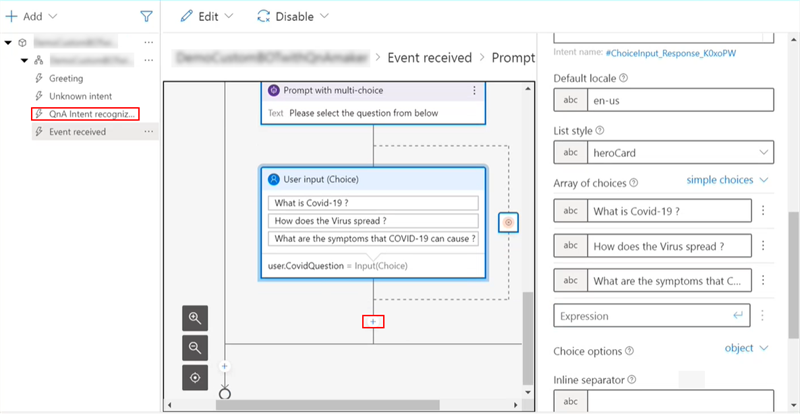Image resolution: width=800 pixels, height=414 pixels.
Task: Click the enter arrow in Expression field
Action: tap(738, 315)
